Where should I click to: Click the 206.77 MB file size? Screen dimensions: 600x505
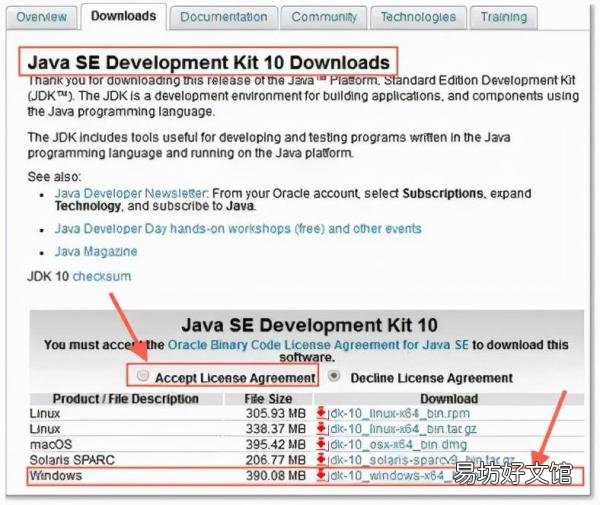276,460
